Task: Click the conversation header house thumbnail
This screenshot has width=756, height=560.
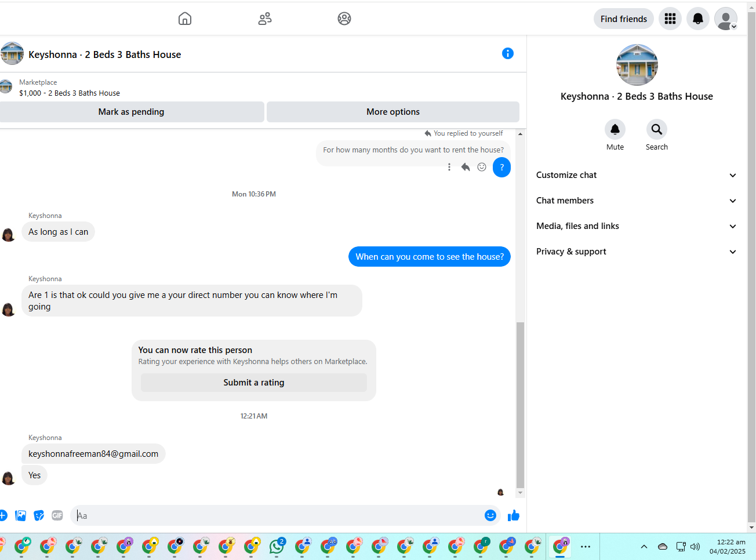Action: click(x=12, y=53)
